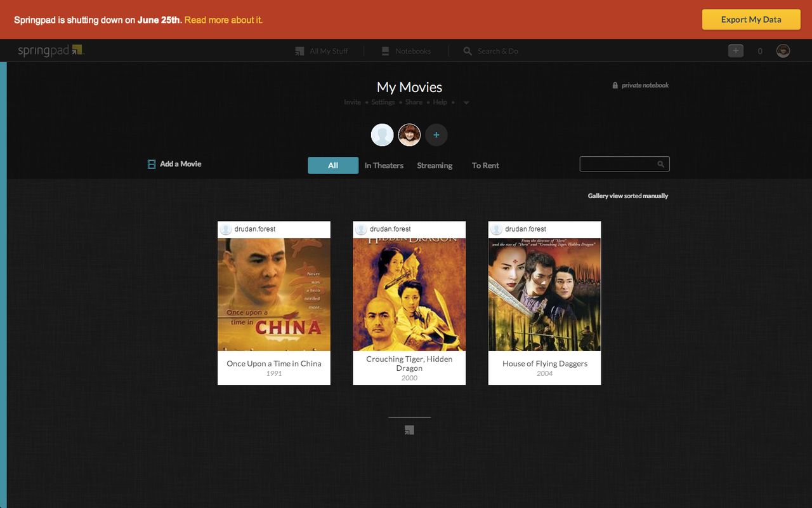Click the Share link under My Movies
The image size is (812, 508).
pyautogui.click(x=414, y=102)
